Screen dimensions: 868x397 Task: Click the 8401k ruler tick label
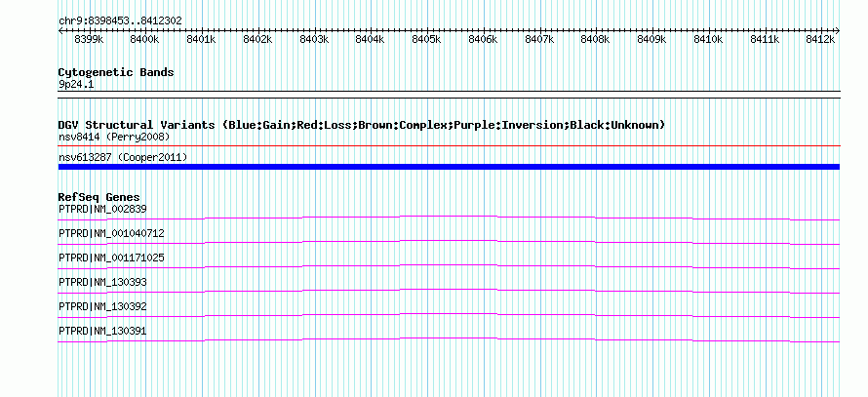click(201, 39)
